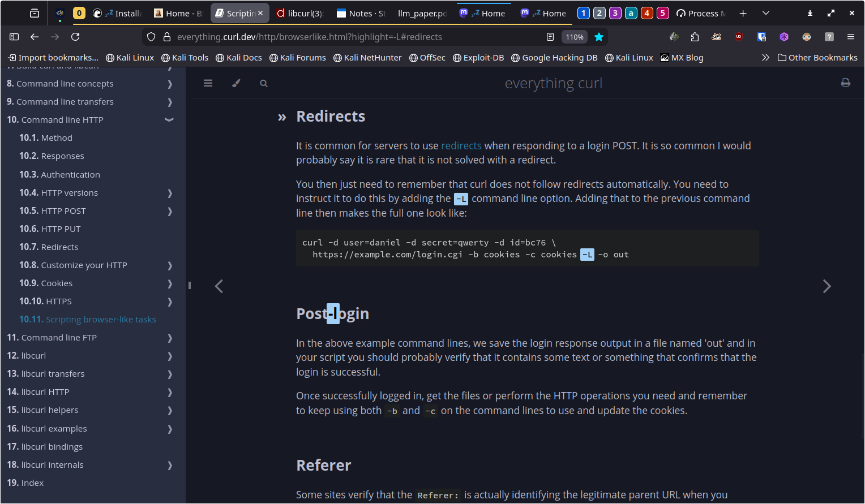865x504 pixels.
Task: Toggle reader view in address bar
Action: pyautogui.click(x=550, y=37)
